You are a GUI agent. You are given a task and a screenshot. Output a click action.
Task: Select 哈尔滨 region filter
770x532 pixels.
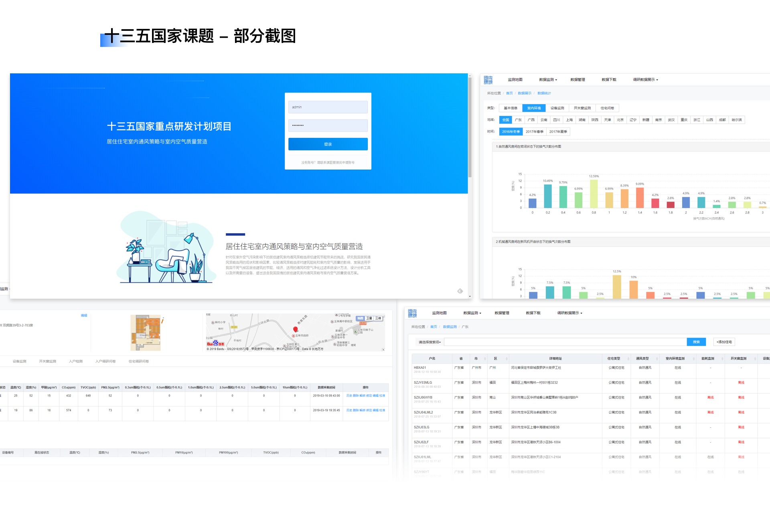tap(737, 120)
